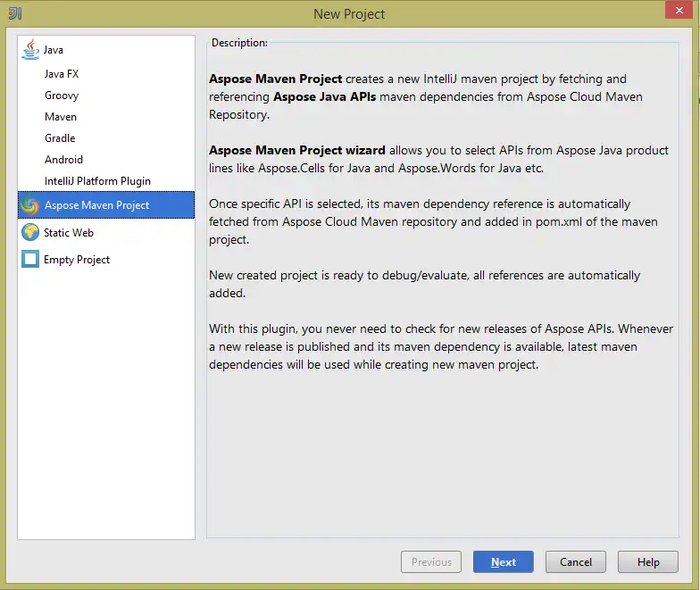
Task: Click the Aspose swirl logo icon
Action: click(30, 205)
